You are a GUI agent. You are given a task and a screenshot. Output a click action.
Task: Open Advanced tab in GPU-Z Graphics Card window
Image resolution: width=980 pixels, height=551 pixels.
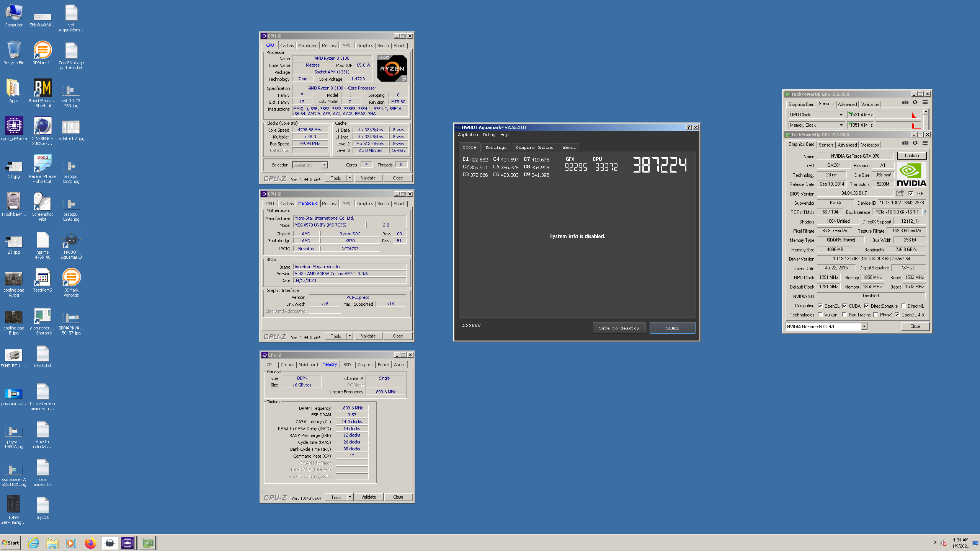click(847, 145)
